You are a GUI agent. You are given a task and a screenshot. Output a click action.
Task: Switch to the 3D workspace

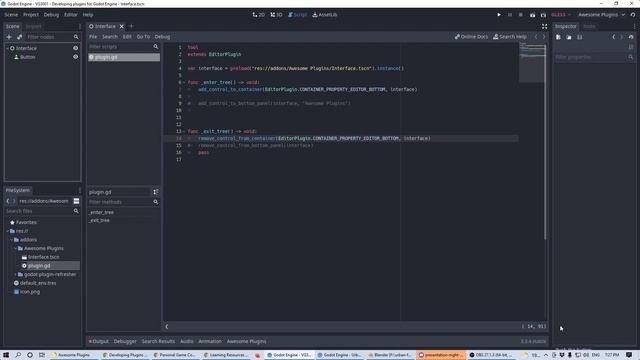tap(276, 15)
